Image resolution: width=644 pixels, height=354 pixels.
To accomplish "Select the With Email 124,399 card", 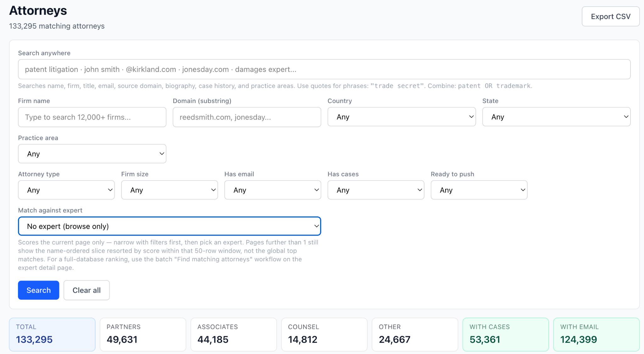I will coord(597,335).
